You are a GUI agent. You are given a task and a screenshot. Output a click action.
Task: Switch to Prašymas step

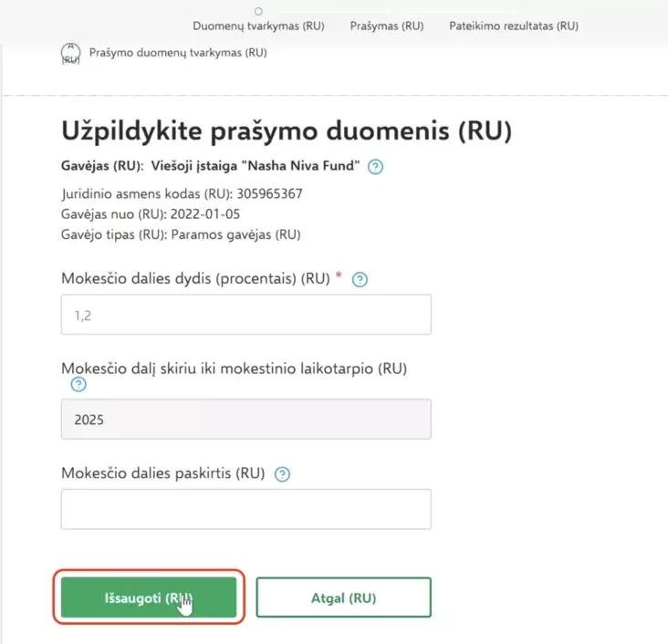click(387, 26)
